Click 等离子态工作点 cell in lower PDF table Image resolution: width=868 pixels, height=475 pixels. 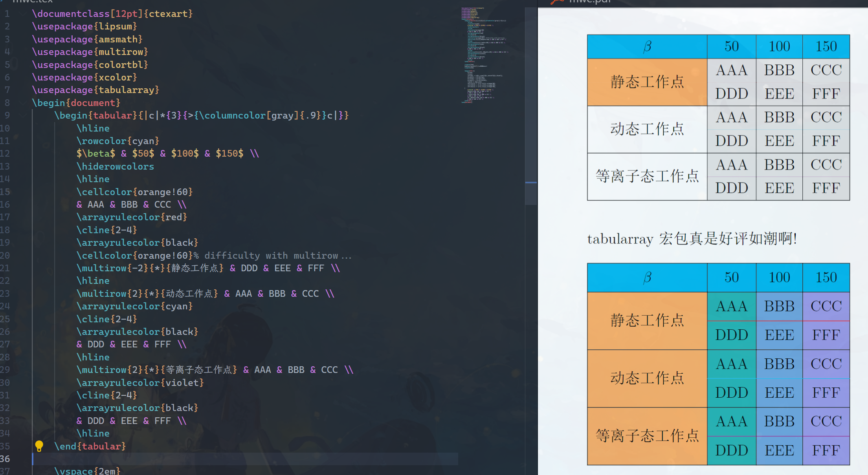[647, 436]
